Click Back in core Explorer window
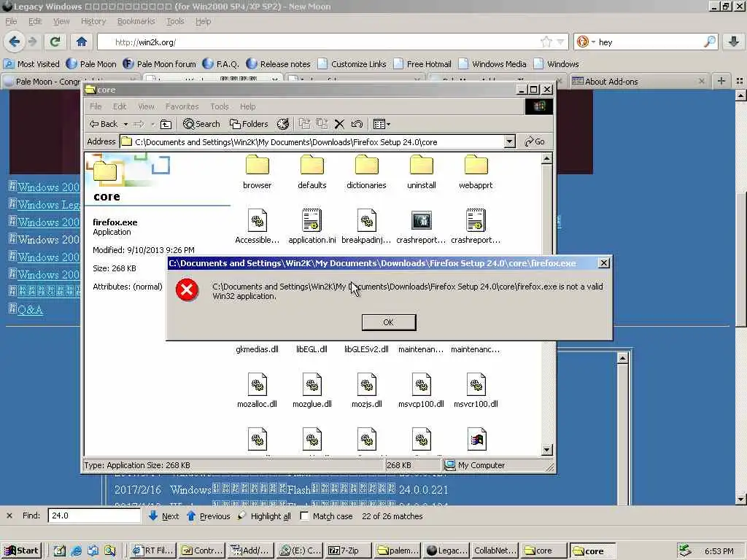The width and height of the screenshot is (747, 560). click(x=104, y=124)
